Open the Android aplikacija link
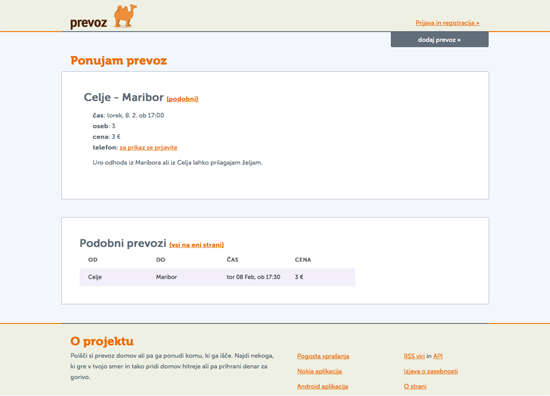 click(x=322, y=387)
